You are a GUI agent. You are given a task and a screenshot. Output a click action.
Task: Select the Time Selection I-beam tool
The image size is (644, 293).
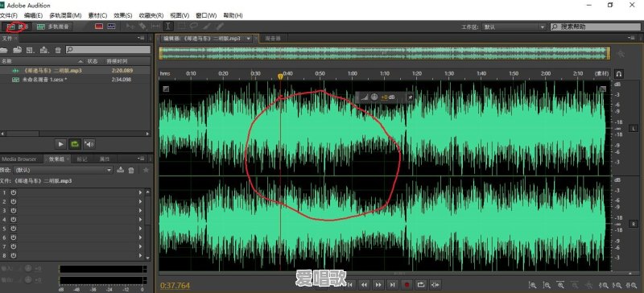(x=168, y=27)
